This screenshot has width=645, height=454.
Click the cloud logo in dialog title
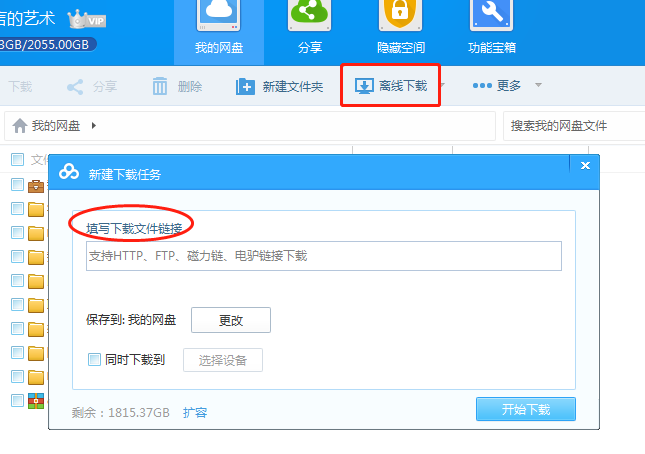point(69,172)
